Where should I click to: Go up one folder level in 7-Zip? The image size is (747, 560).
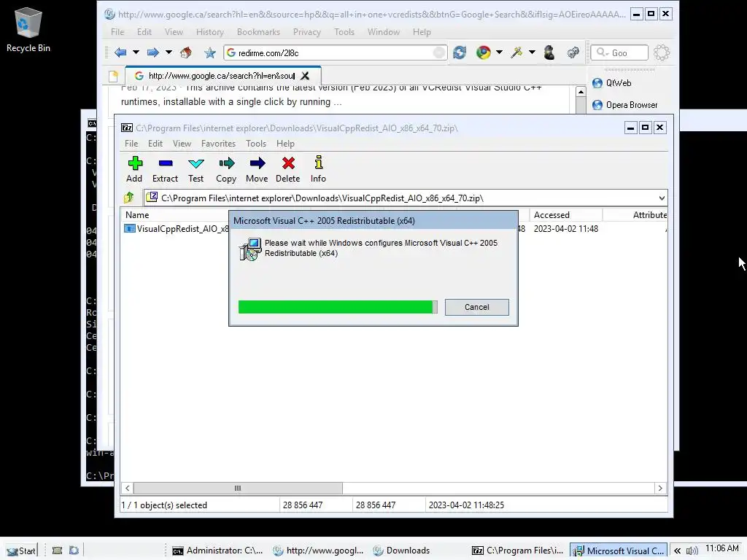128,198
